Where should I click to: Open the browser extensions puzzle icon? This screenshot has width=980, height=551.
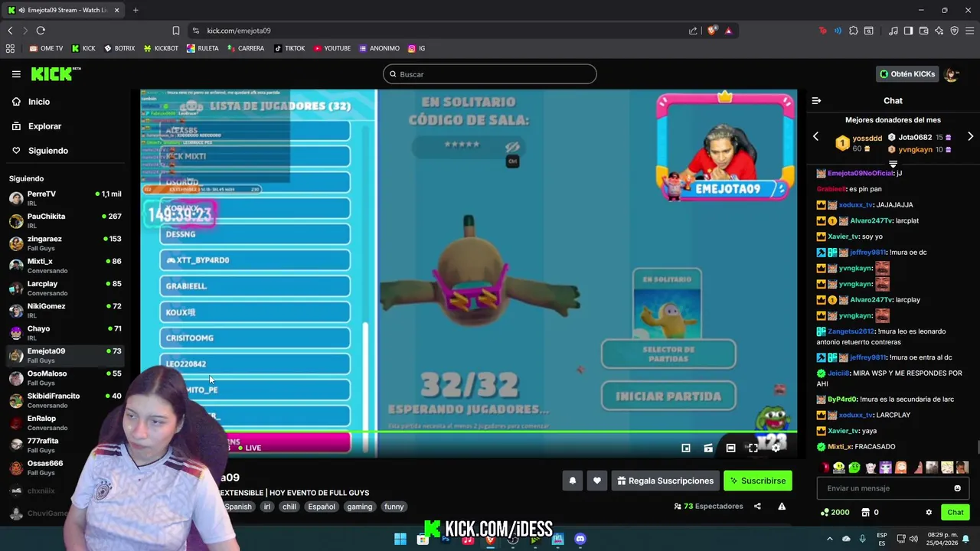point(854,31)
